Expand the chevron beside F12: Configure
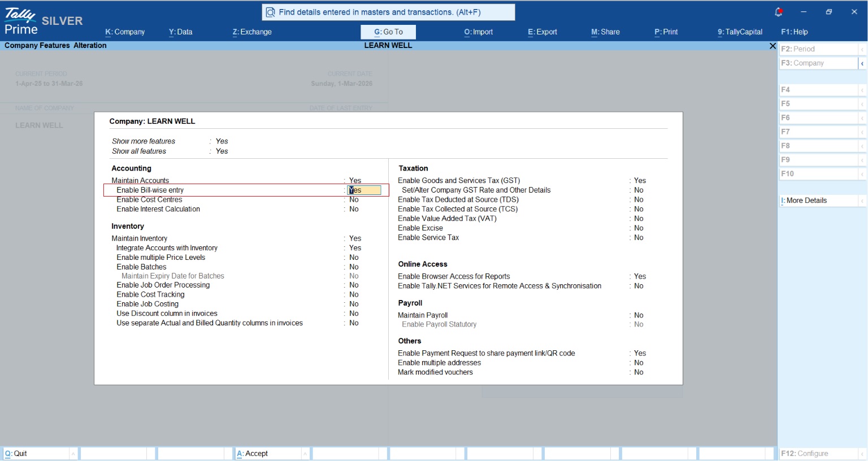 click(x=862, y=454)
